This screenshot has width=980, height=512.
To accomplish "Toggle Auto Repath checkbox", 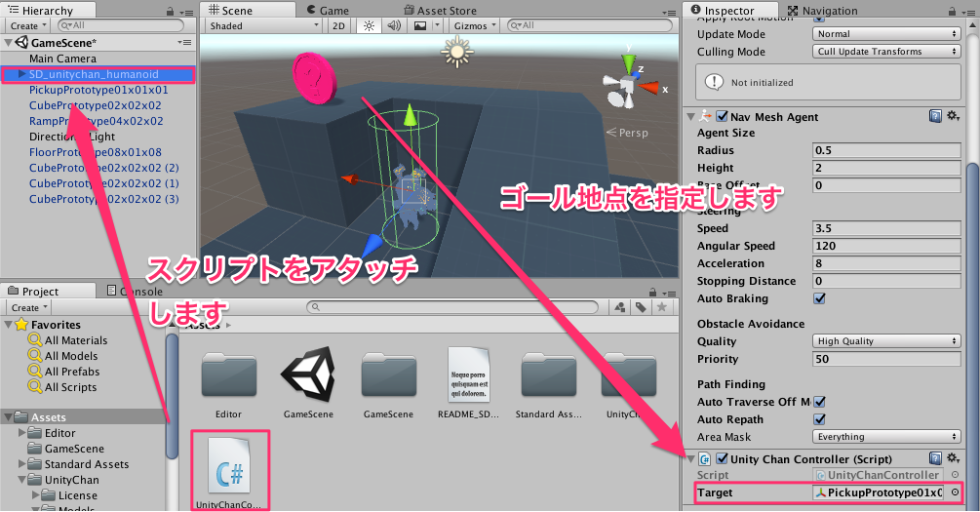I will (x=819, y=418).
